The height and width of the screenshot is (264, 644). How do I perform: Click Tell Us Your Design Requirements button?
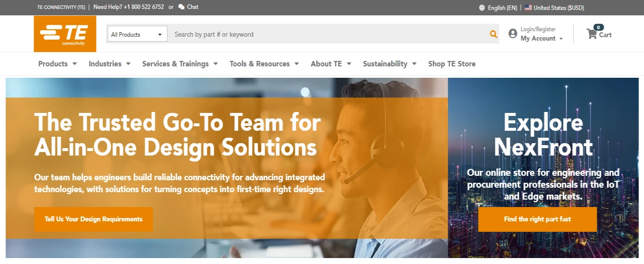point(94,219)
